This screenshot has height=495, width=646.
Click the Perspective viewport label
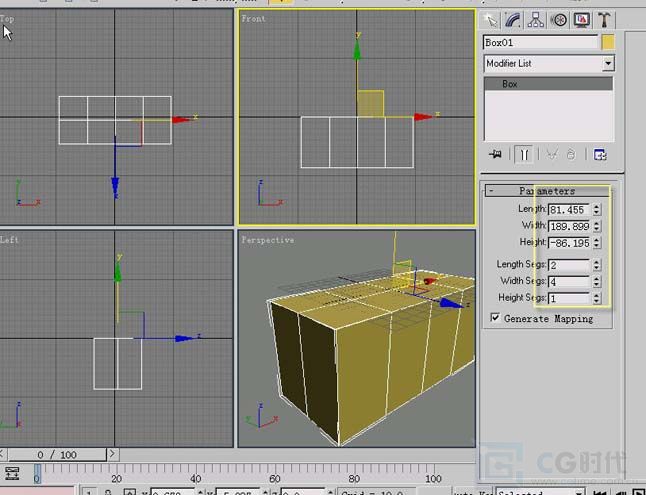(268, 240)
